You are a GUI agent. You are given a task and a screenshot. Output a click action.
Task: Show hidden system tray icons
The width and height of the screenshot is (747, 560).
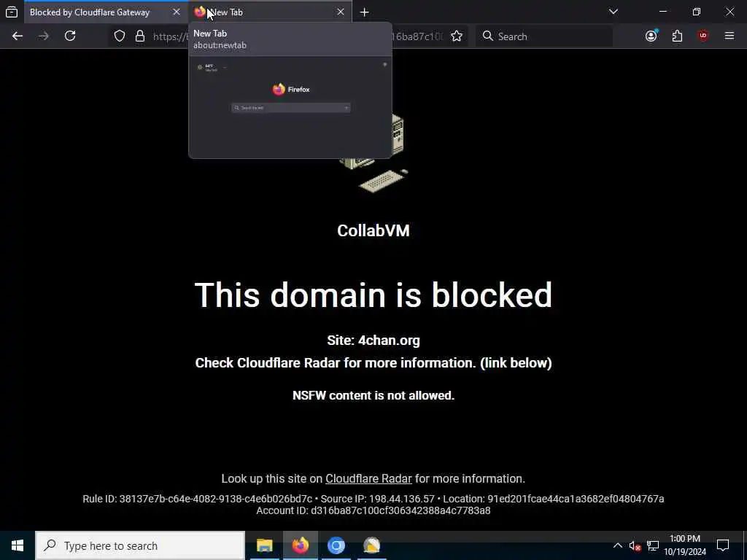[617, 545]
